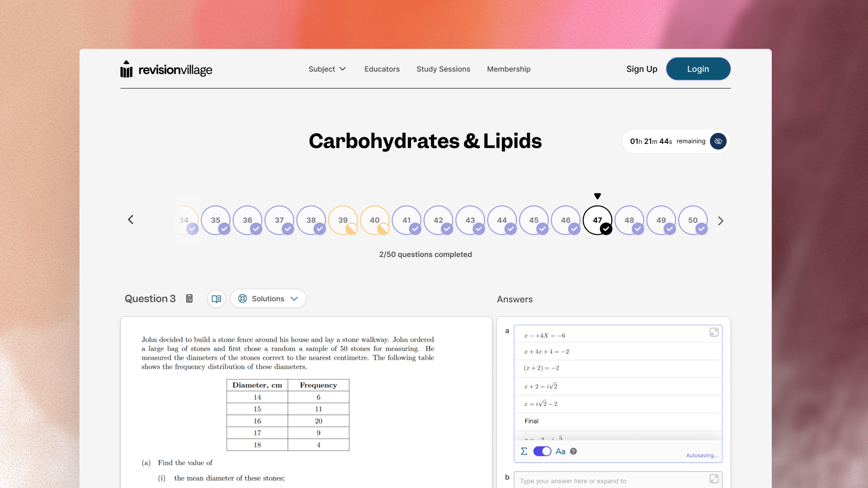Screen dimensions: 868x488
Task: Toggle the math/text input switch
Action: [542, 451]
